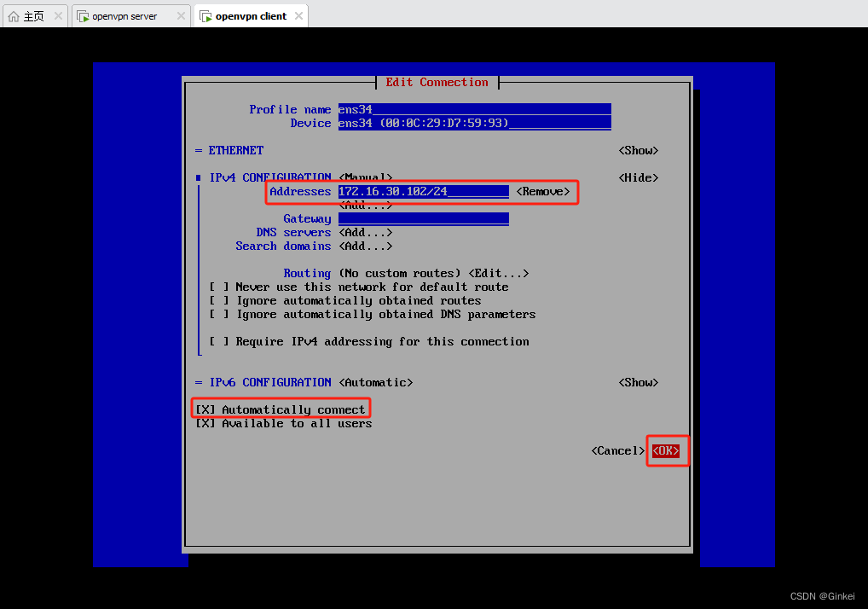The height and width of the screenshot is (609, 868).
Task: Remove the 172.16.30.102/24 address
Action: pos(543,192)
